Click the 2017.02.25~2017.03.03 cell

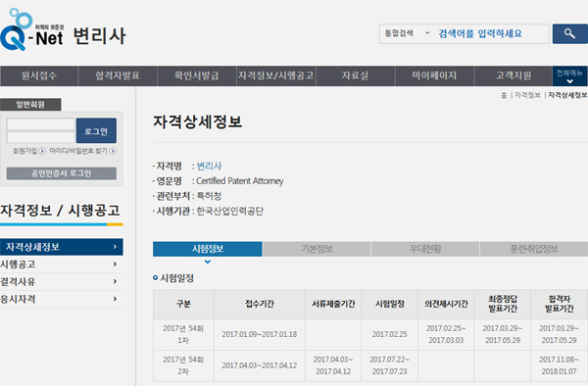[x=446, y=334]
